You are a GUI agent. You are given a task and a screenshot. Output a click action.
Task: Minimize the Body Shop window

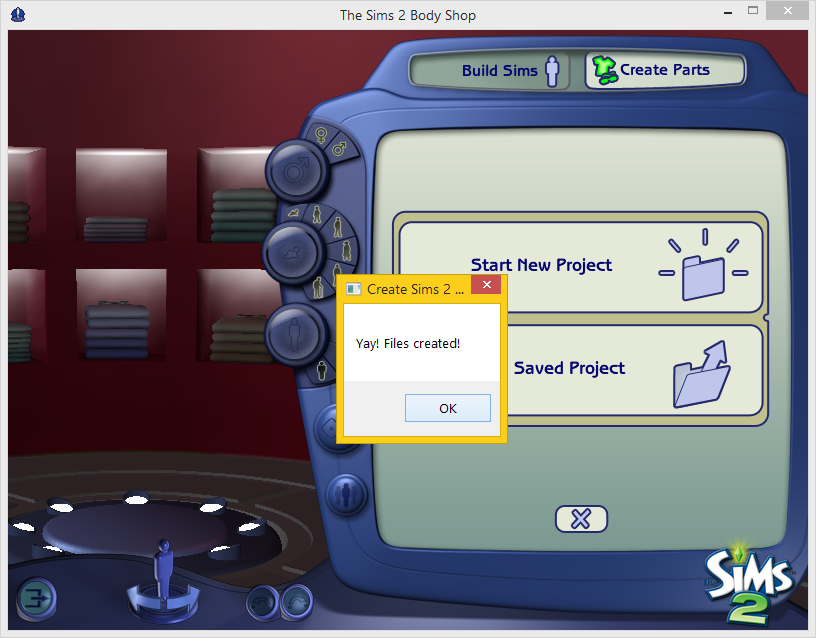tap(728, 11)
